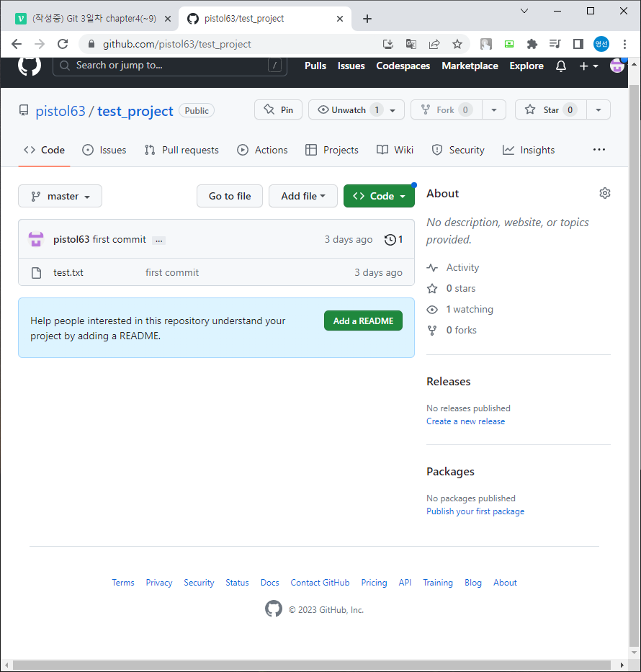Switch to the Pull requests tab
This screenshot has height=672, width=641.
click(181, 150)
